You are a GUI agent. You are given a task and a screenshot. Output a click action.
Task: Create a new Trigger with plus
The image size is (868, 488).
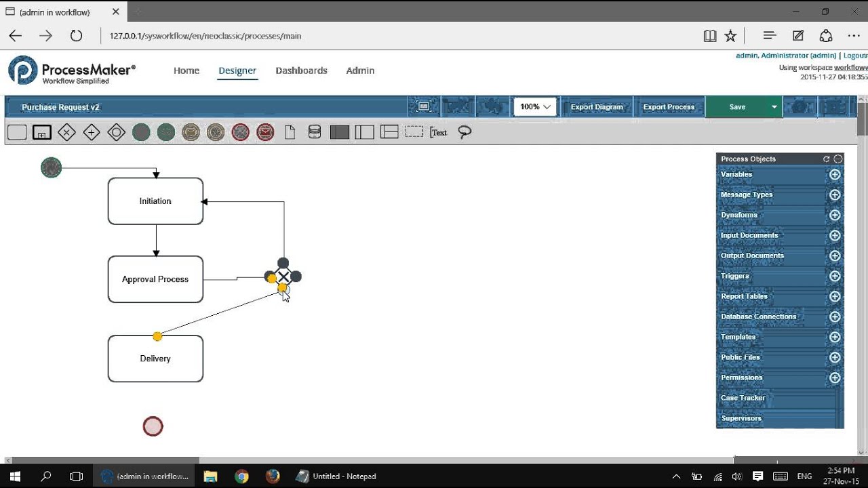(835, 276)
